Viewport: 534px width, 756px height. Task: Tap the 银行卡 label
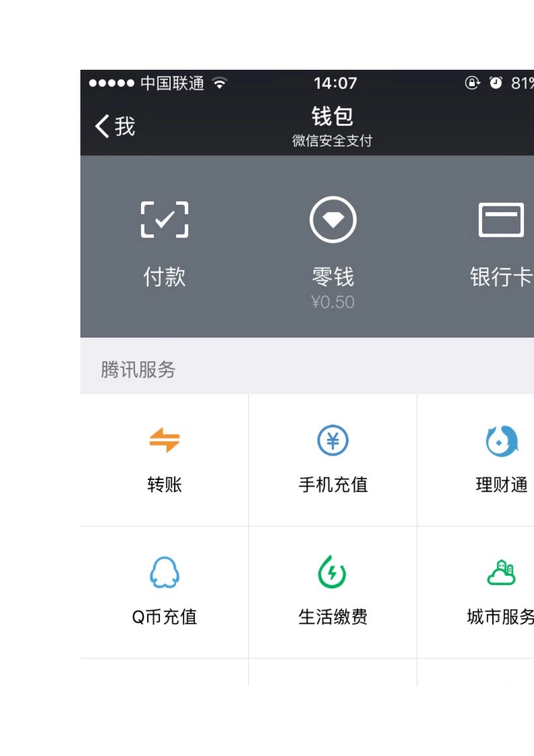501,277
